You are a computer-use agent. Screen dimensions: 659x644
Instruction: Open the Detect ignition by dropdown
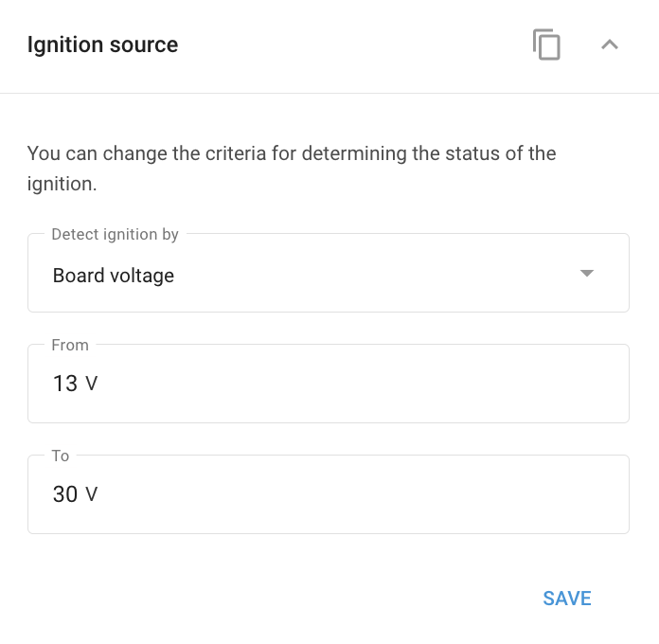coord(329,273)
